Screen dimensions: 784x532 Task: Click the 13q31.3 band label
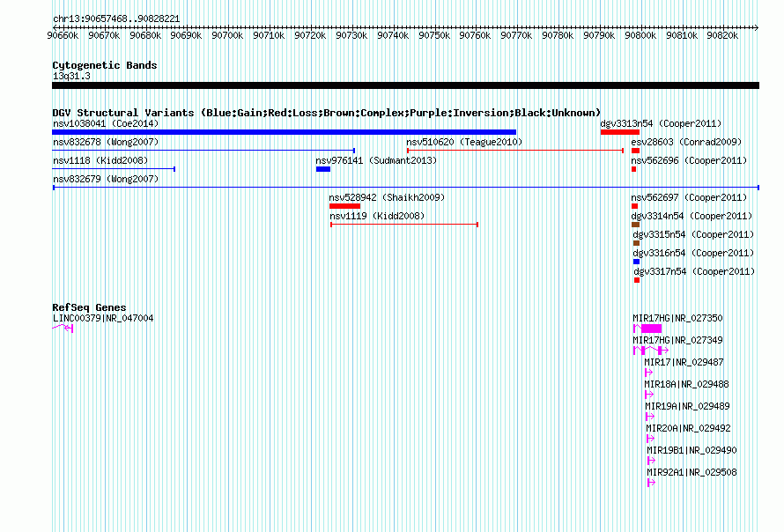[x=71, y=76]
